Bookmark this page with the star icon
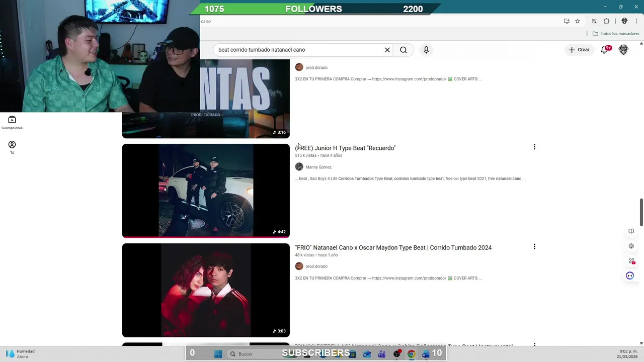Screen dimensions: 644x362 point(578,21)
